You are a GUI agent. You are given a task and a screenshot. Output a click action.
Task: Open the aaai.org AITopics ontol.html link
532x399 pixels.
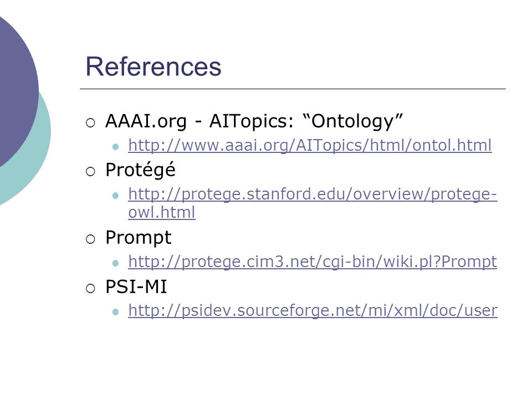point(310,145)
